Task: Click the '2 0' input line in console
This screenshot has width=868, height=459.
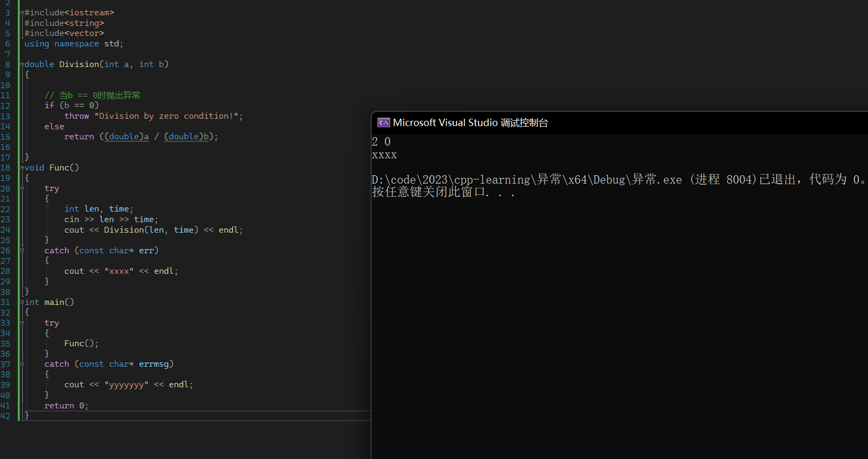Action: pyautogui.click(x=381, y=141)
